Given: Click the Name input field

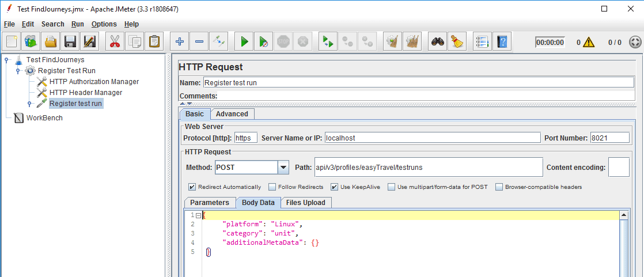Looking at the screenshot, I should tap(419, 82).
